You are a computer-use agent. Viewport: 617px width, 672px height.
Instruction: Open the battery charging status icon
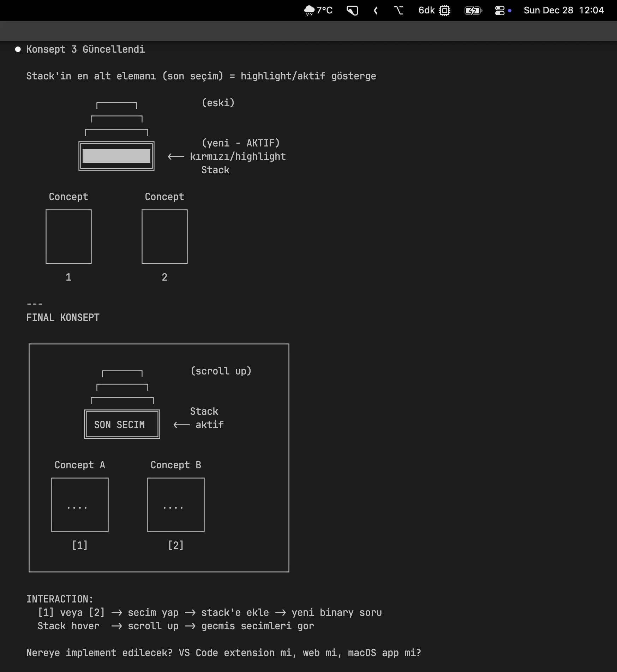pos(473,11)
